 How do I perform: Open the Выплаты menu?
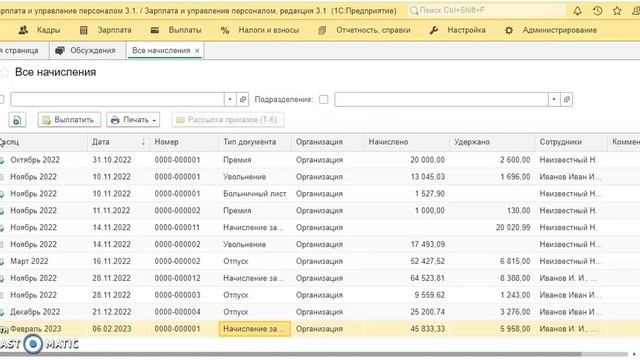pyautogui.click(x=185, y=30)
